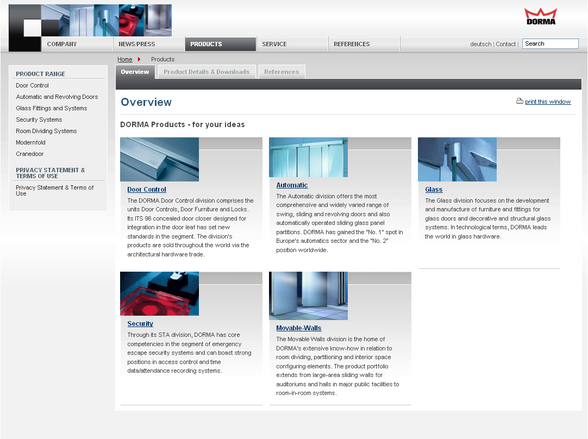Switch to the Overview tab

pyautogui.click(x=135, y=72)
